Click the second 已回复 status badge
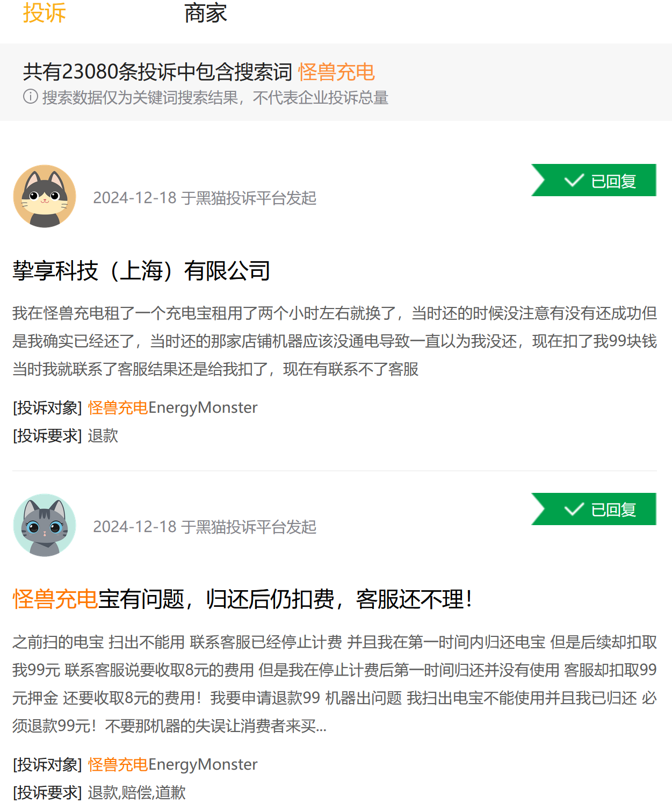Image resolution: width=672 pixels, height=803 pixels. [x=594, y=509]
